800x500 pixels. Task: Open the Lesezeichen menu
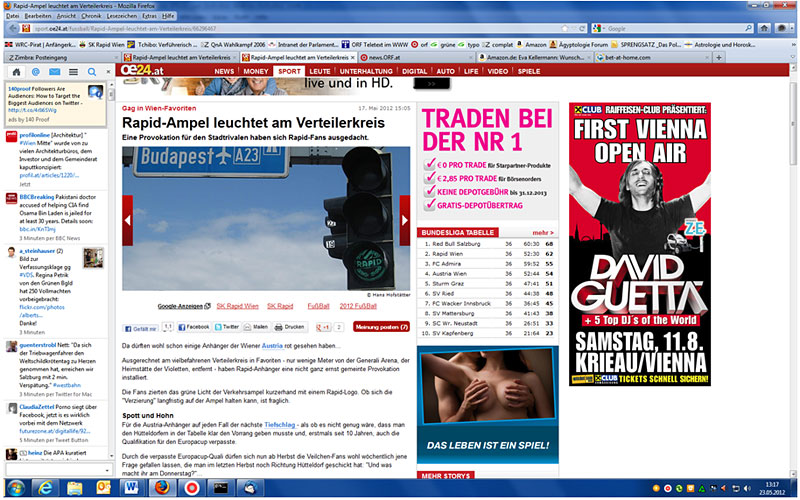coord(121,16)
